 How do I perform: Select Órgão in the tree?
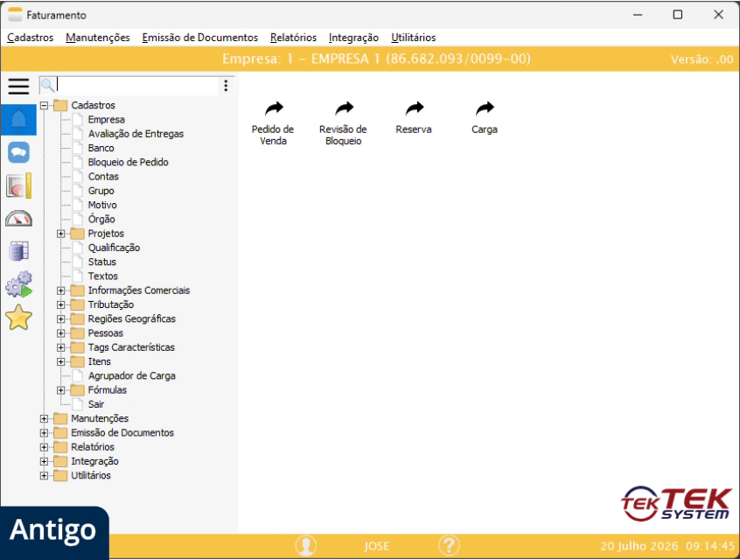[x=101, y=219]
